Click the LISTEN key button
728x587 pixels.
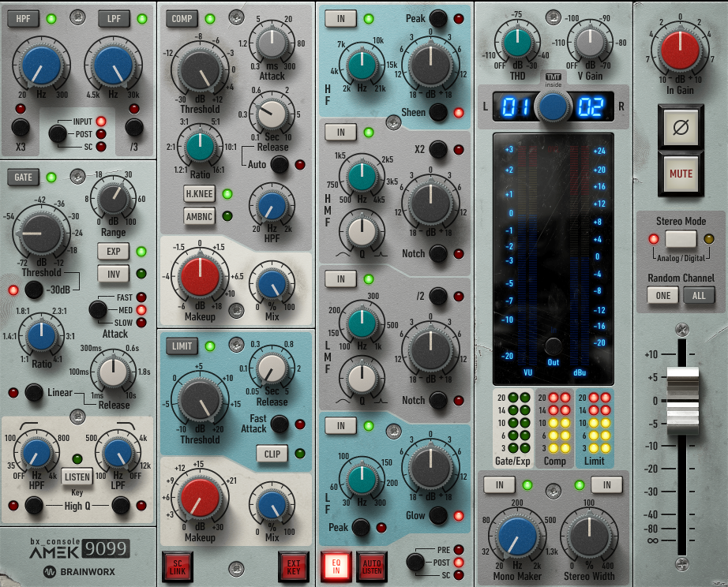(77, 477)
